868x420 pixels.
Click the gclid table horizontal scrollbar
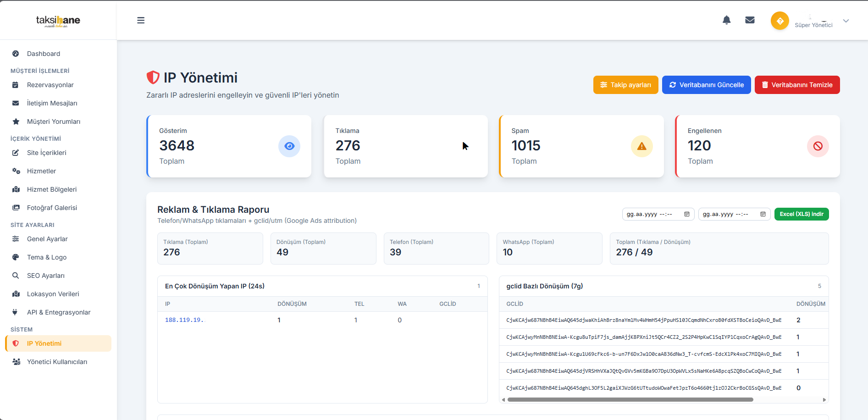[630, 400]
